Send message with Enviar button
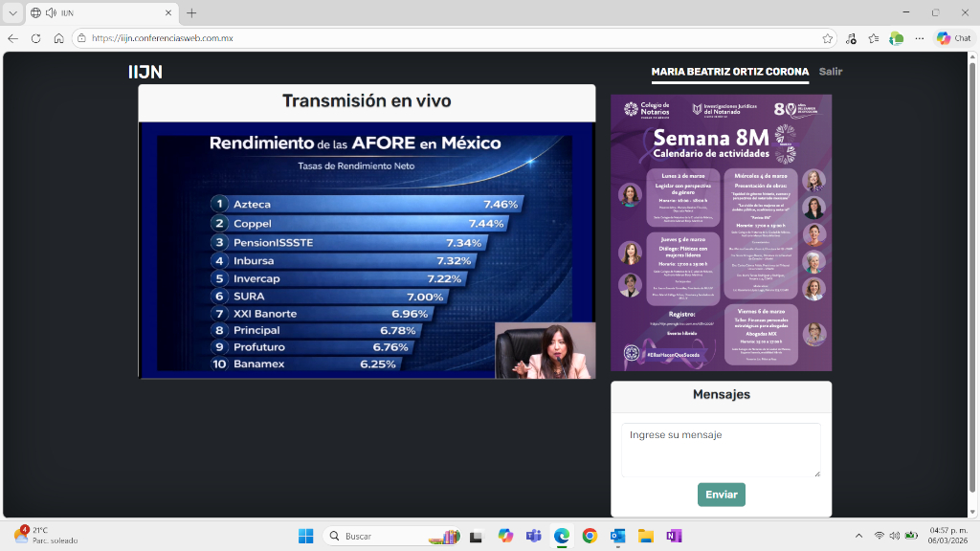 722,495
